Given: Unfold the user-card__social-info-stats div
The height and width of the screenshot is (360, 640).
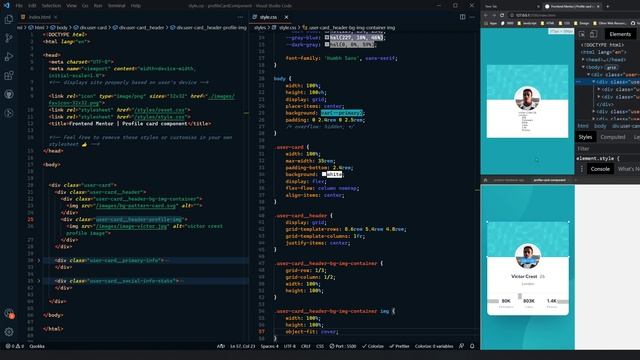Looking at the screenshot, I should [x=39, y=281].
